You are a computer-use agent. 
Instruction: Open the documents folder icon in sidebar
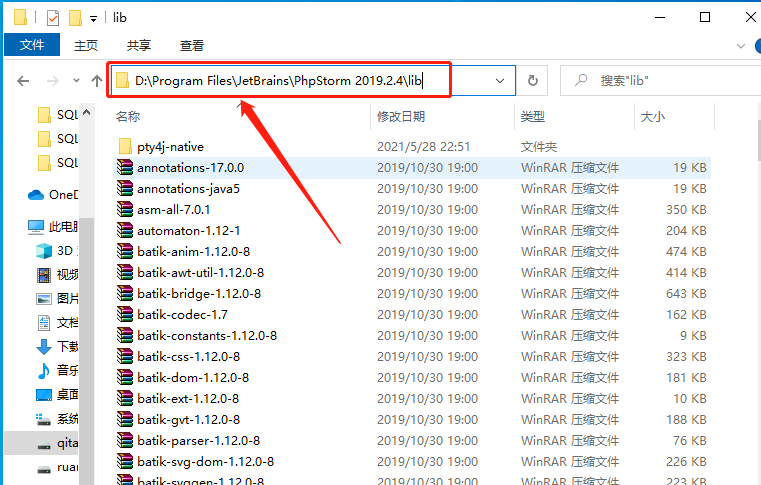(44, 322)
